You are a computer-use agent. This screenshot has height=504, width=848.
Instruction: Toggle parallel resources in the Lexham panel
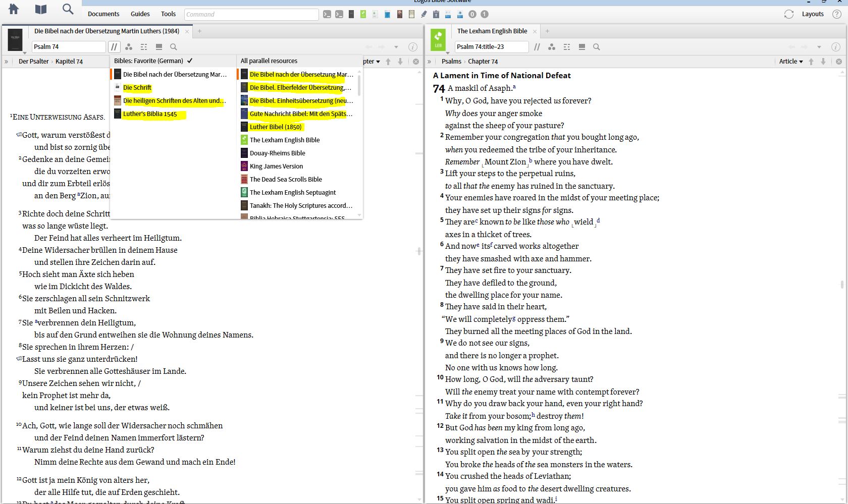point(537,47)
